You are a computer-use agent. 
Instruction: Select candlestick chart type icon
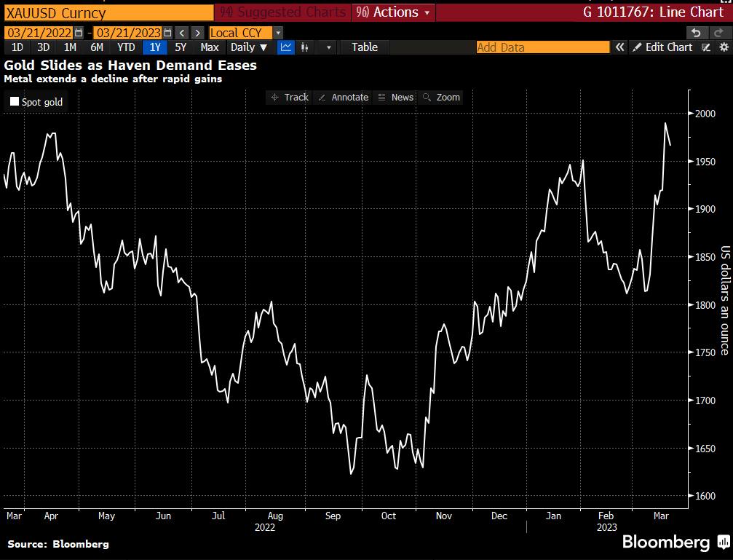(305, 47)
